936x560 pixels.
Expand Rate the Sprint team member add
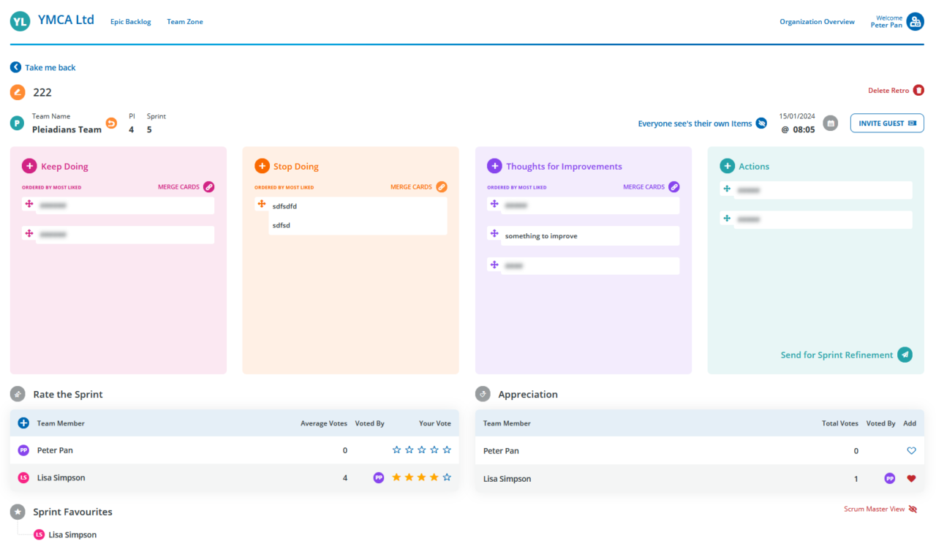[x=23, y=423]
